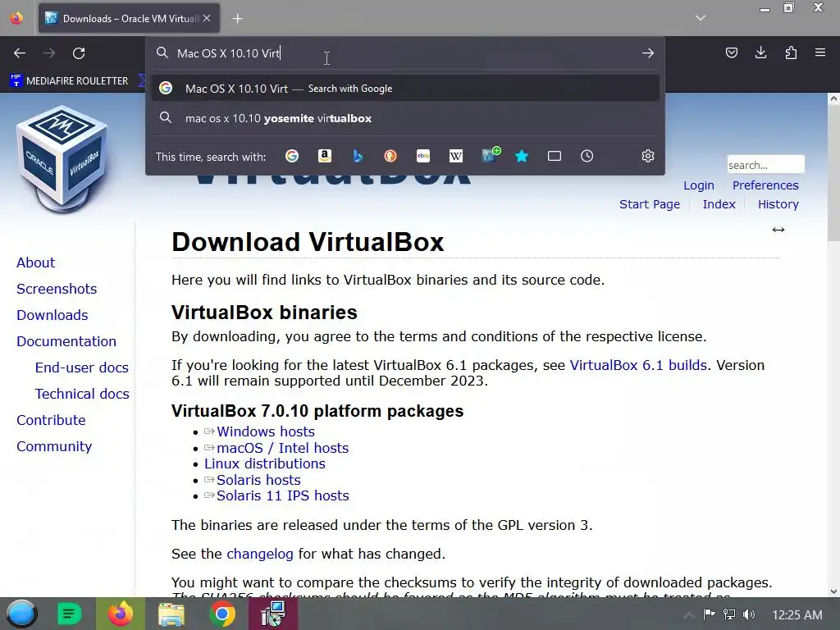This screenshot has height=630, width=840.
Task: Click the VirtualBox site search box
Action: pyautogui.click(x=765, y=164)
